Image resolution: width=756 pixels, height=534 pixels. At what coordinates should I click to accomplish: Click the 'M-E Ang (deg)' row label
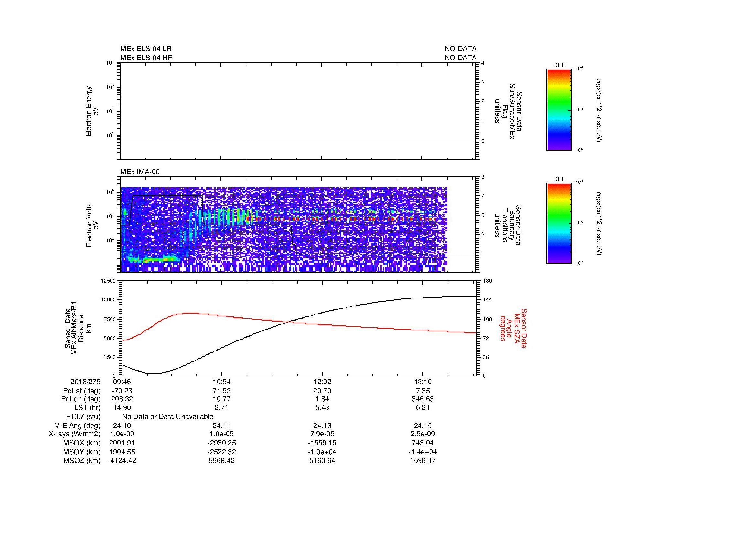tap(77, 426)
